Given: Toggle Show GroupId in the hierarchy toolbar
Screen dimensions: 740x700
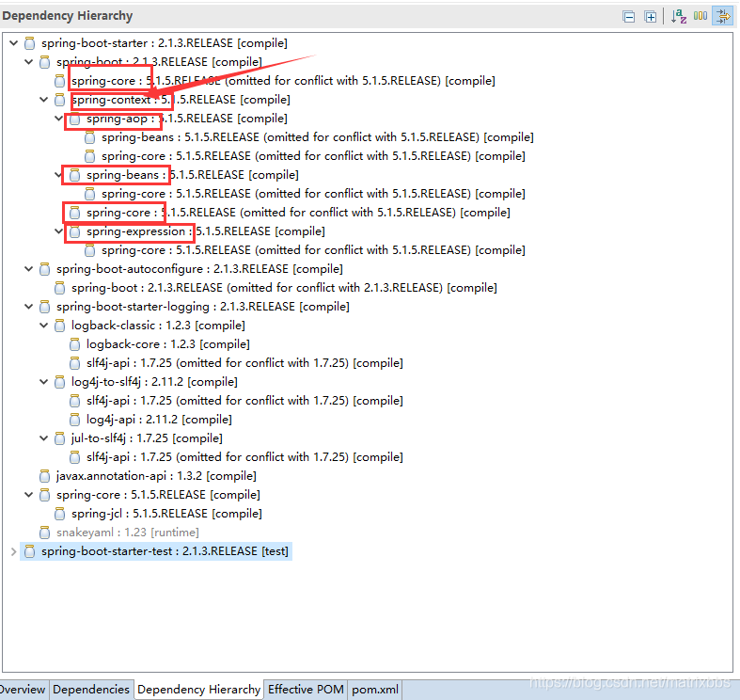Looking at the screenshot, I should point(701,16).
